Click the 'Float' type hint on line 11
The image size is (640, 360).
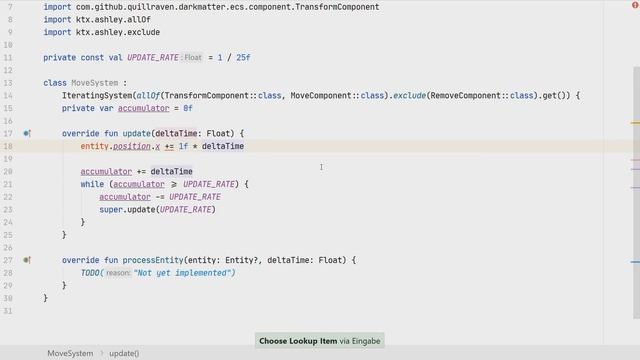193,58
